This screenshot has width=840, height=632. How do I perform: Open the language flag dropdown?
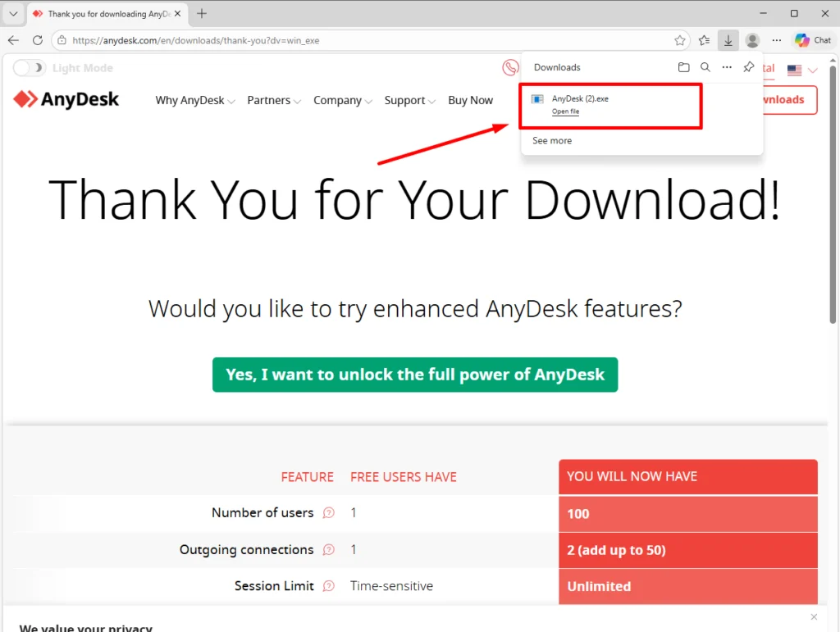(802, 70)
